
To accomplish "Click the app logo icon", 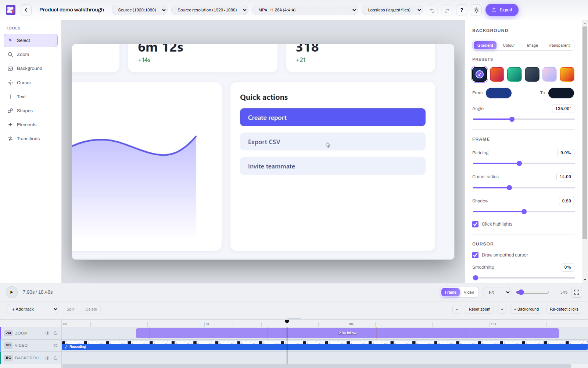I will click(11, 10).
